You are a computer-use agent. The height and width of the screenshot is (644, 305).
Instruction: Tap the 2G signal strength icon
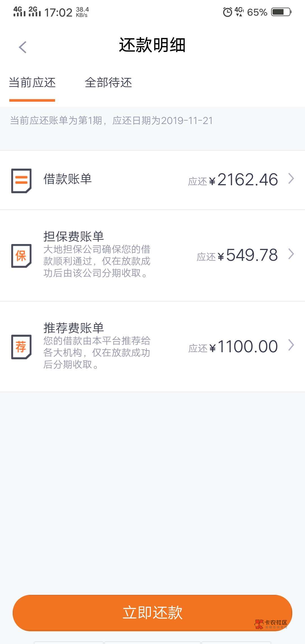point(34,12)
